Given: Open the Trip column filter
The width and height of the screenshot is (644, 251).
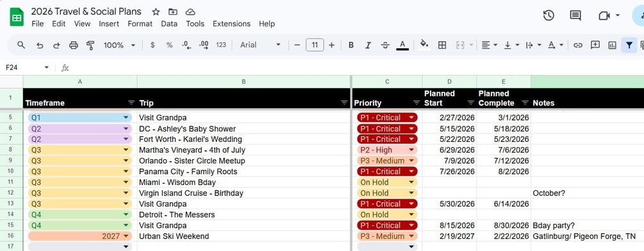Looking at the screenshot, I should coord(344,103).
